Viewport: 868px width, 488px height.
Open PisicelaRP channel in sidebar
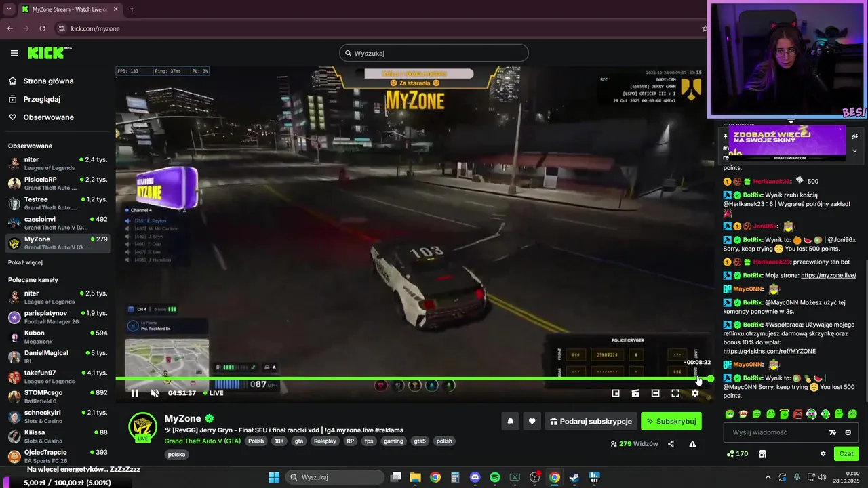[x=58, y=184]
